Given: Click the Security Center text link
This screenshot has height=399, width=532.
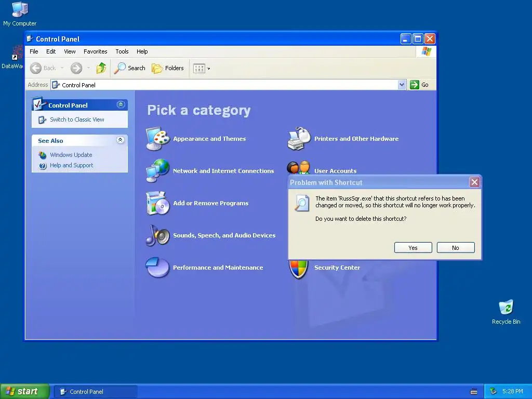Looking at the screenshot, I should [337, 268].
